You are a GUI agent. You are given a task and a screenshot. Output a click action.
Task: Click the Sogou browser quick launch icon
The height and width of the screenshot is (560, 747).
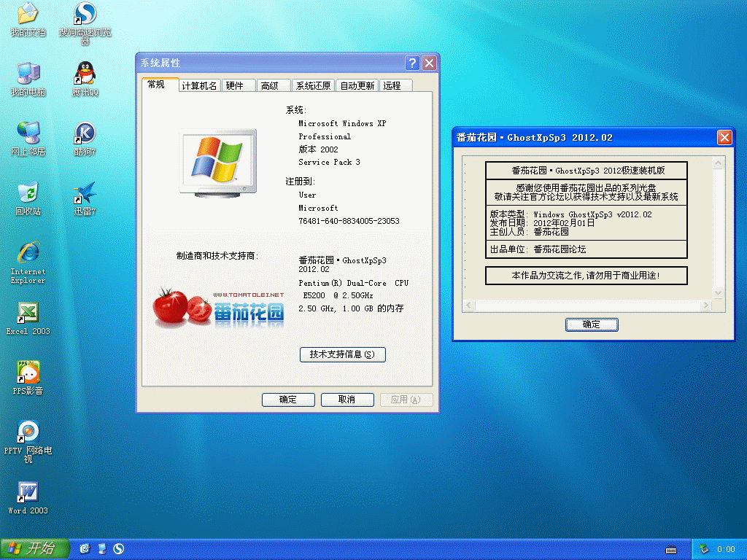118,549
